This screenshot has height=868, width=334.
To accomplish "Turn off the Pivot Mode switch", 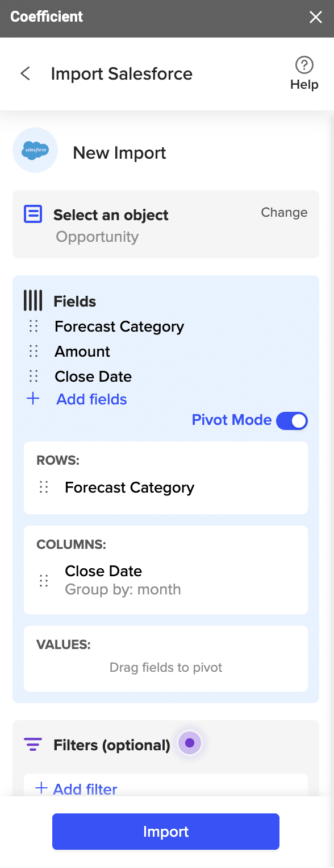I will [x=292, y=421].
